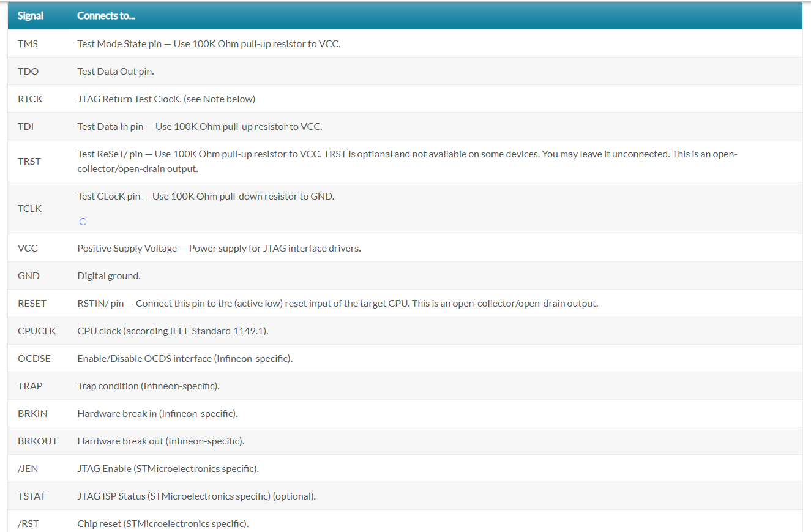Click the TRST signal label

[29, 162]
